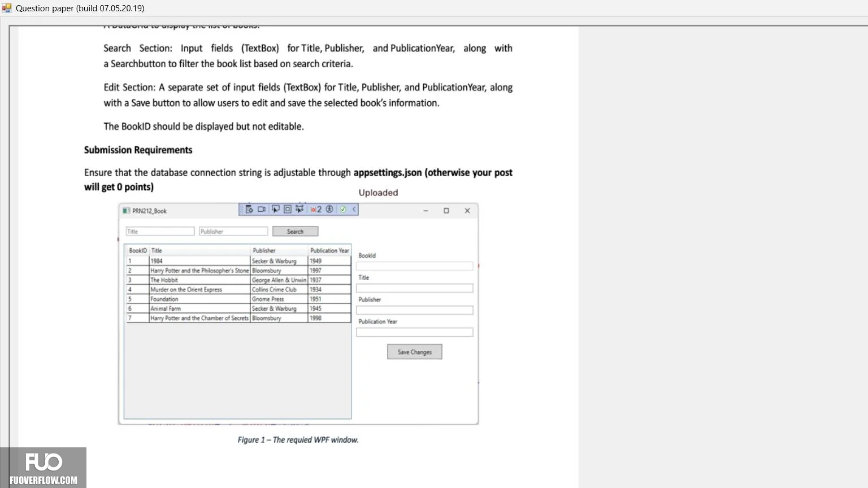Select the row for The Hobbit
Screen dimensions: 868x488
click(x=238, y=280)
